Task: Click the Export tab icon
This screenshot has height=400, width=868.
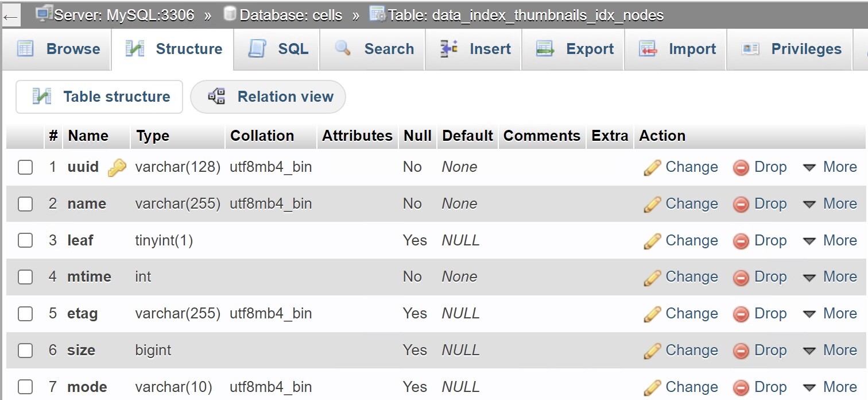Action: click(x=545, y=49)
